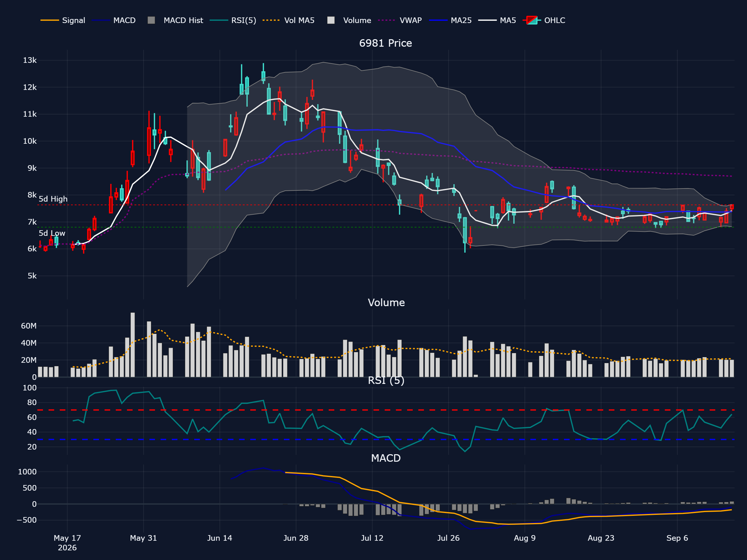Image resolution: width=747 pixels, height=560 pixels.
Task: Select the '60M' volume axis label
Action: pos(29,326)
